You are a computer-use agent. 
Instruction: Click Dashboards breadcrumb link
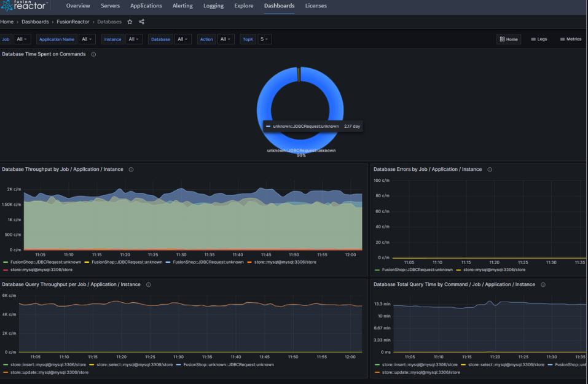(x=35, y=22)
